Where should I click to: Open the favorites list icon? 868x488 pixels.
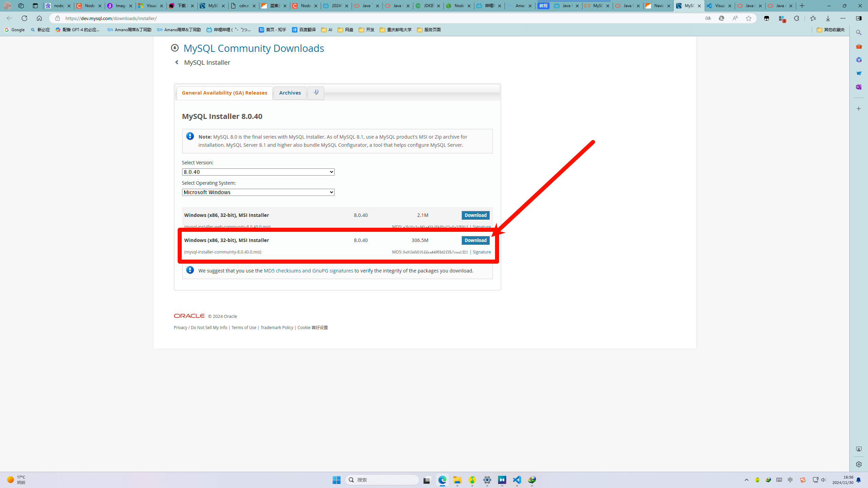point(813,18)
